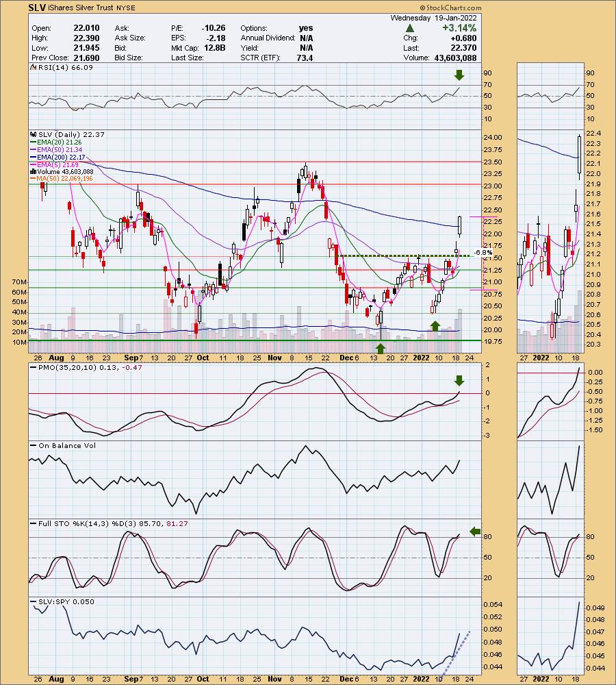
Task: Click the 24.00 price axis label
Action: 492,138
